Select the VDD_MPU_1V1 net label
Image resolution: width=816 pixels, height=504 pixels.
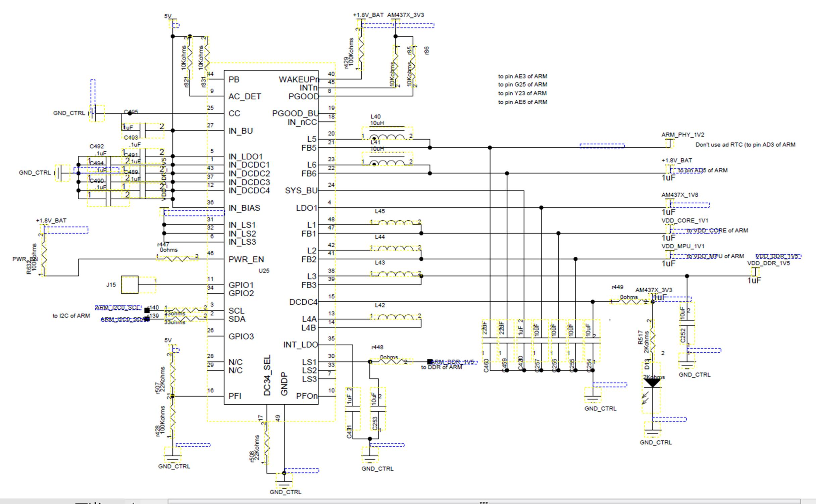[x=683, y=246]
